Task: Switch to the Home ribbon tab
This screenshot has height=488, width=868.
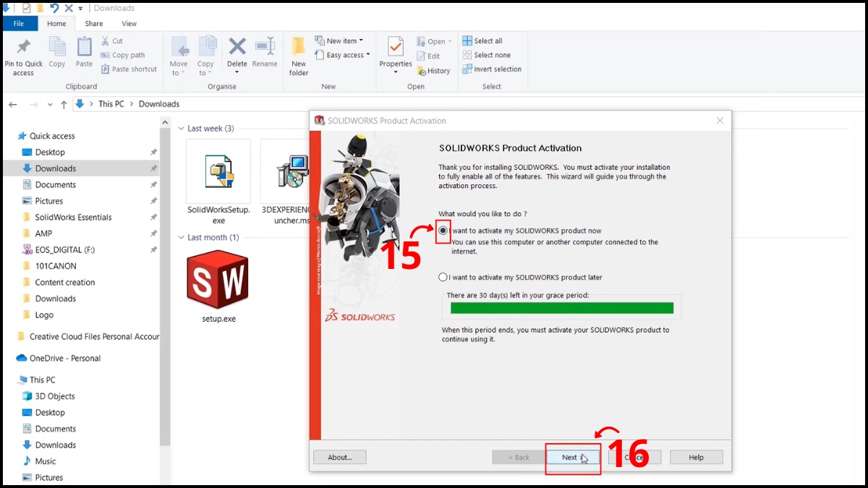Action: point(56,24)
